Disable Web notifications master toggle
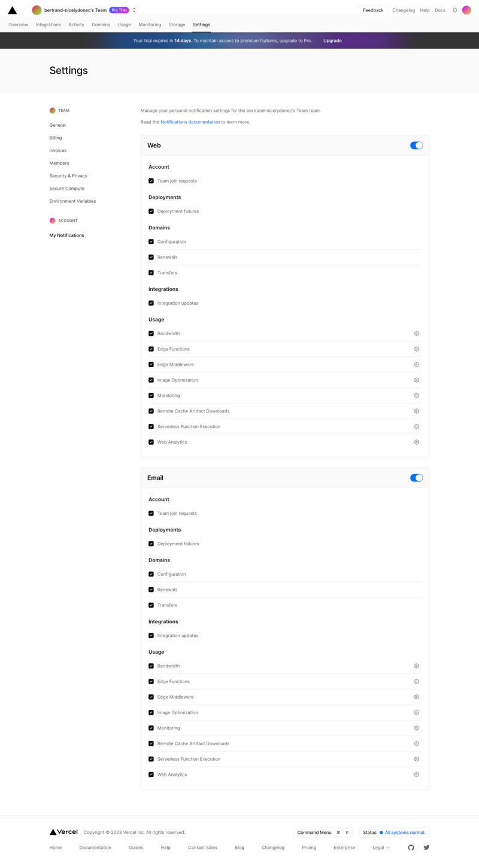The height and width of the screenshot is (868, 479). pos(416,145)
